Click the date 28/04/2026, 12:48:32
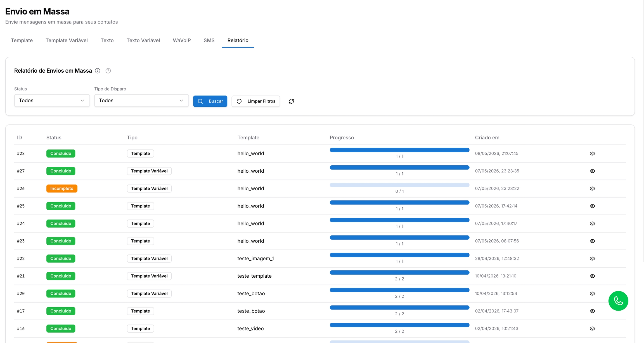 coord(497,258)
